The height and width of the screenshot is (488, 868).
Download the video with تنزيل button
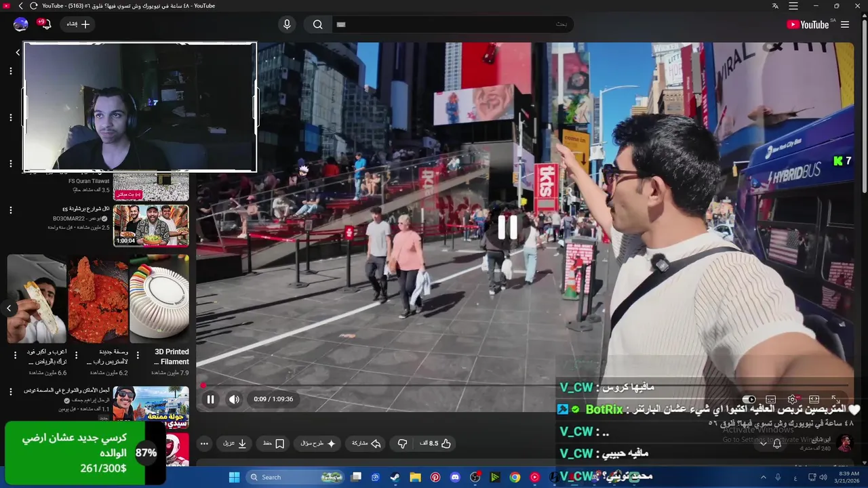coord(235,444)
